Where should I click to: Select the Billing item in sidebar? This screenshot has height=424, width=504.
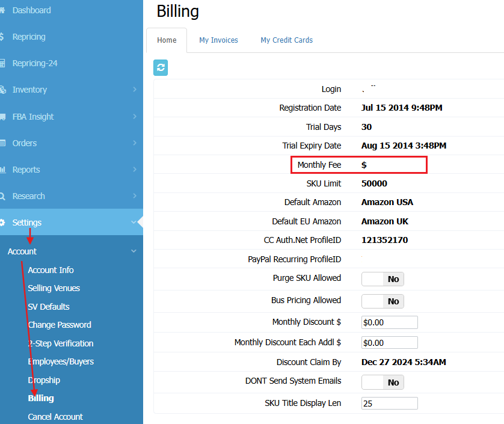click(x=41, y=398)
